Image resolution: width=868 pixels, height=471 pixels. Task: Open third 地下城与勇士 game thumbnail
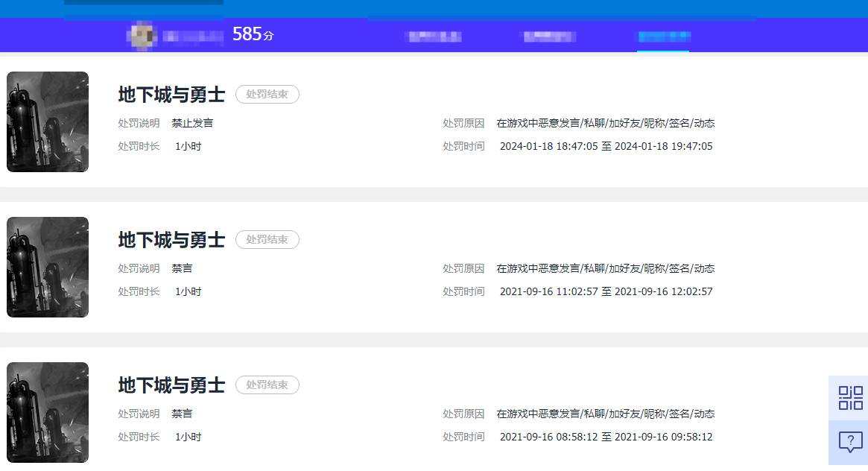tap(48, 412)
